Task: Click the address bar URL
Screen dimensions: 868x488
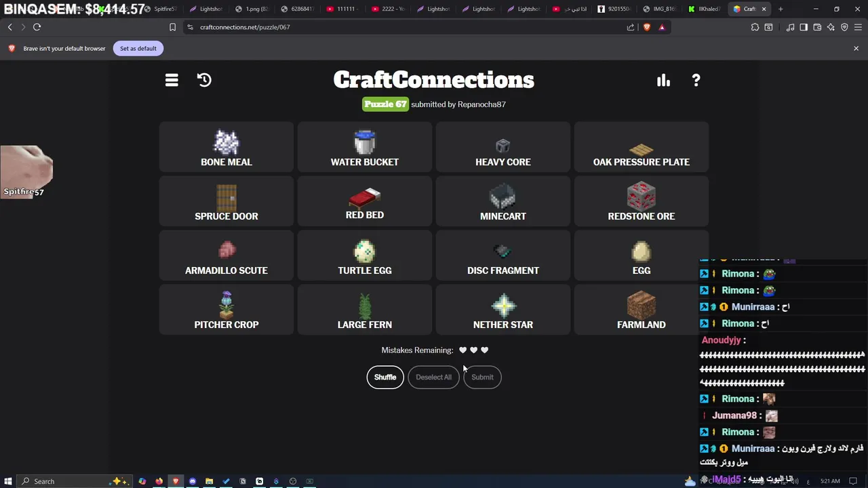Action: coord(245,27)
